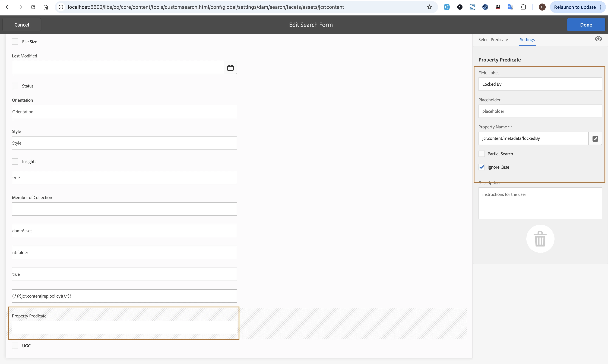Screen dimensions: 608x364
Task: Click the Orientation field
Action: [x=124, y=112]
